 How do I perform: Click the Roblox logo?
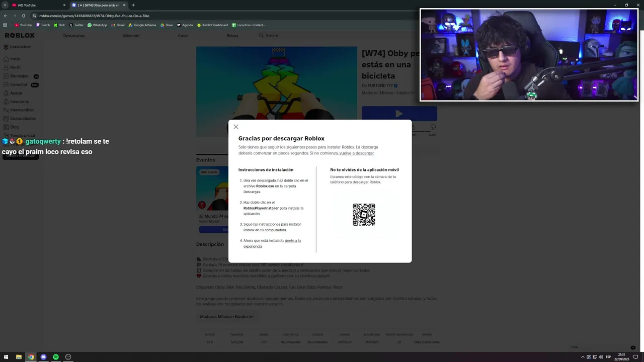coord(20,36)
